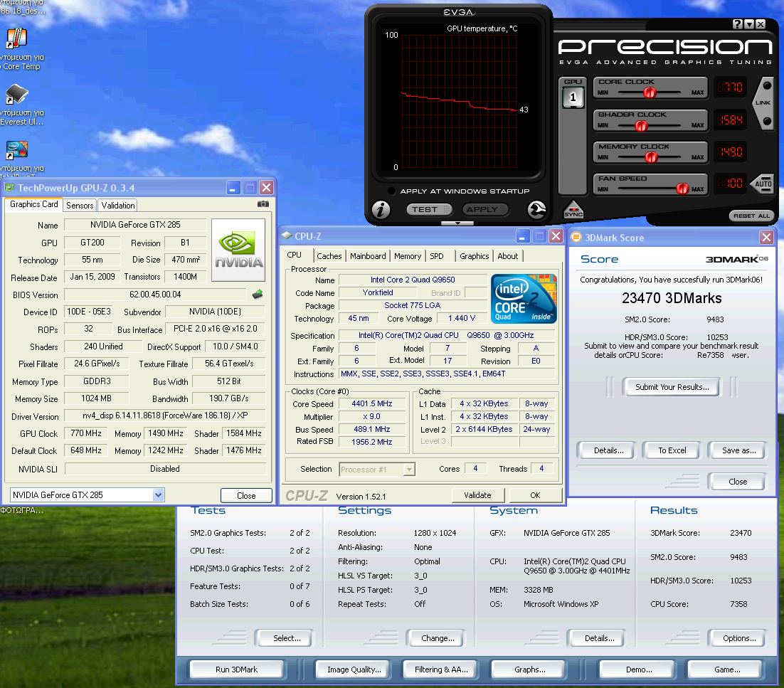This screenshot has width=784, height=688.
Task: Click the GPU-Z camera screenshot icon
Action: point(263,204)
